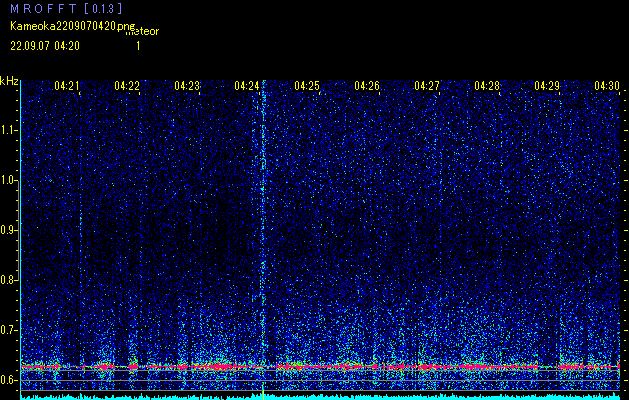The height and width of the screenshot is (400, 629).
Task: Click the 0.6 kHz frequency label
Action: click(x=8, y=380)
